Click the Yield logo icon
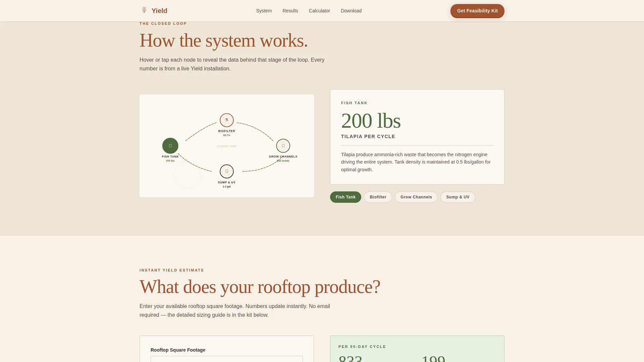The width and height of the screenshot is (644, 362). coord(144,10)
